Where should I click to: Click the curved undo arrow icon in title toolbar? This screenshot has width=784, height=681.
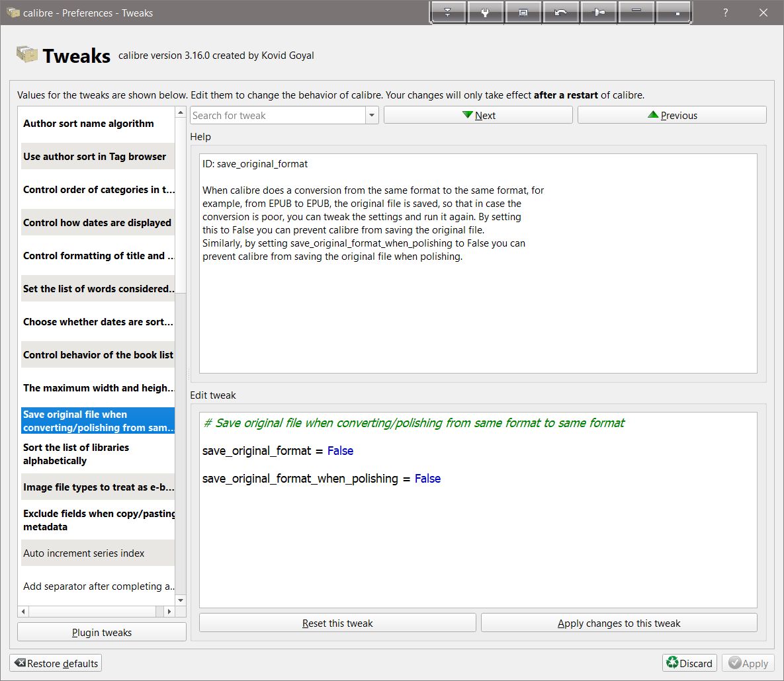[x=560, y=13]
